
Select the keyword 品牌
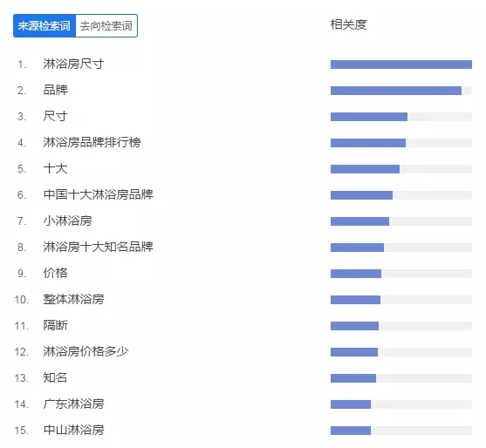(55, 90)
